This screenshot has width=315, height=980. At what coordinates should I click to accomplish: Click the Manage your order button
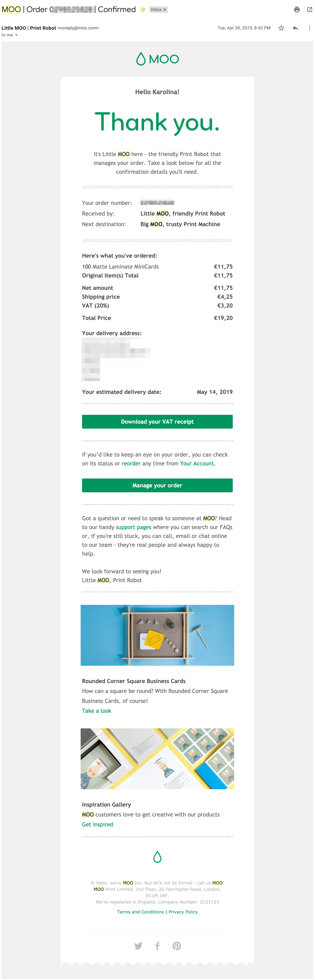click(x=157, y=485)
